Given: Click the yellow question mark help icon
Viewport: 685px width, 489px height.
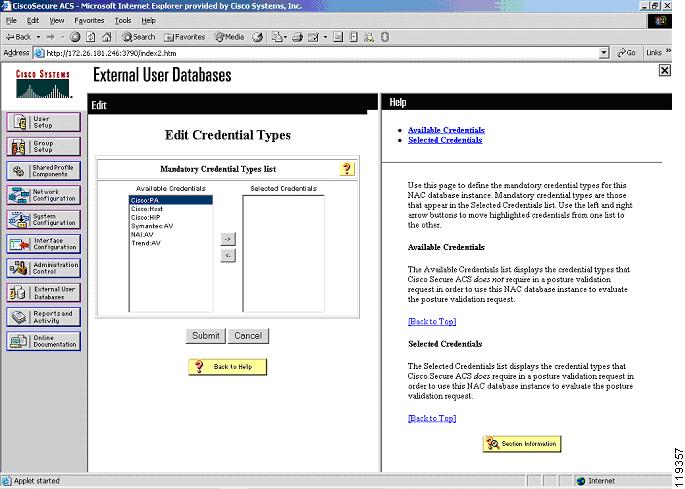Looking at the screenshot, I should click(x=347, y=169).
